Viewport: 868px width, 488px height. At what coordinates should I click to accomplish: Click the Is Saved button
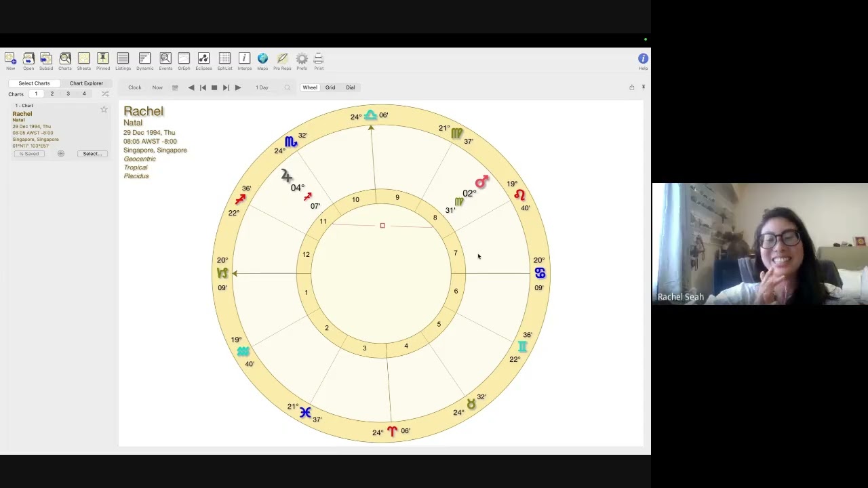click(x=29, y=154)
